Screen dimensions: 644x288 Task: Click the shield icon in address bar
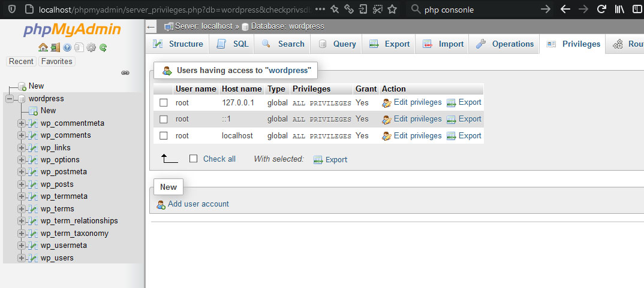click(11, 9)
